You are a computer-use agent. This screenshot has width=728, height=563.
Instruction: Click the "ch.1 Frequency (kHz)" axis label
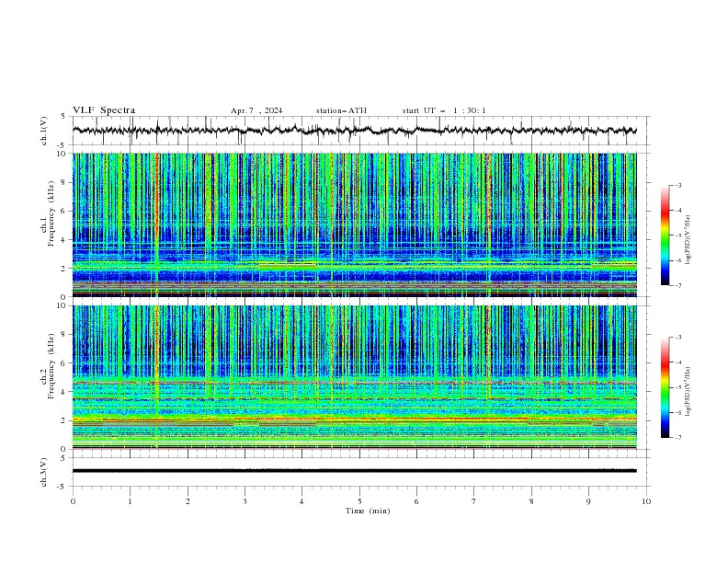(x=48, y=214)
